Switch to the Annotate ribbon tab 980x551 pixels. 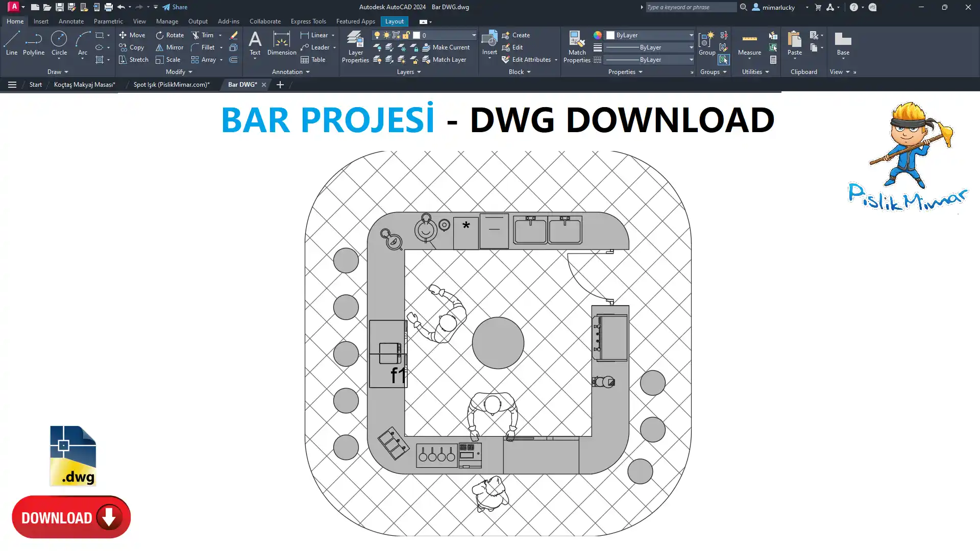[x=71, y=21]
